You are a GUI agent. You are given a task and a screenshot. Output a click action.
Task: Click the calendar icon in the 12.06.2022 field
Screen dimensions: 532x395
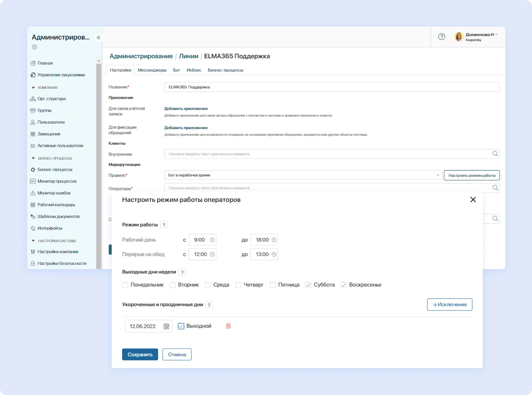(x=166, y=326)
